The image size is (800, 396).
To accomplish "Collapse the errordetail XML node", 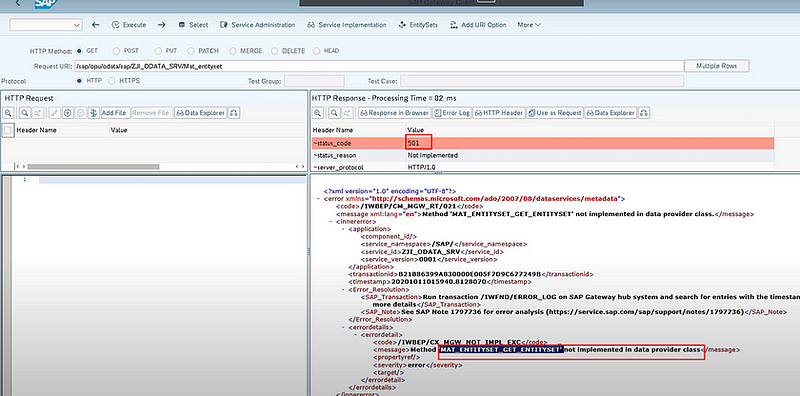I will coord(355,334).
